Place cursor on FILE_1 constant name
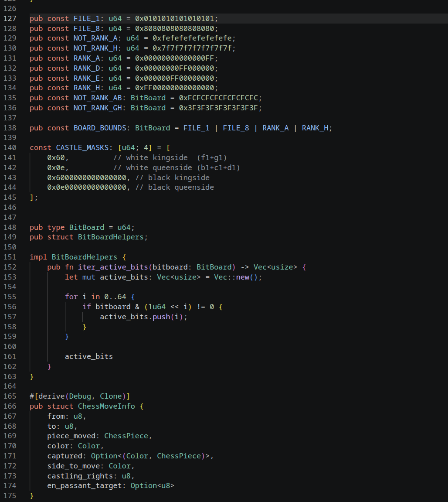Viewport: 448px width, 502px height. pos(87,18)
